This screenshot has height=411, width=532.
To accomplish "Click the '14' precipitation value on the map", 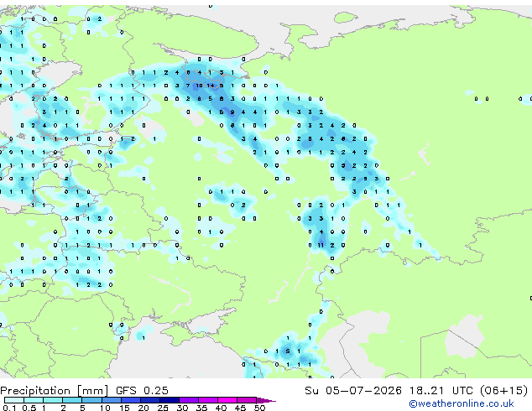I will (211, 86).
